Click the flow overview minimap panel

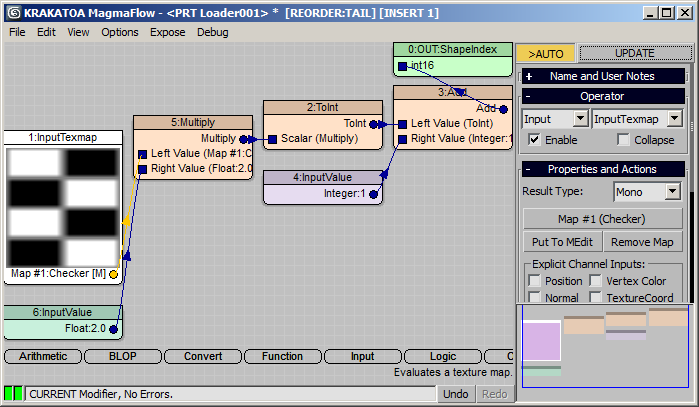coord(605,346)
